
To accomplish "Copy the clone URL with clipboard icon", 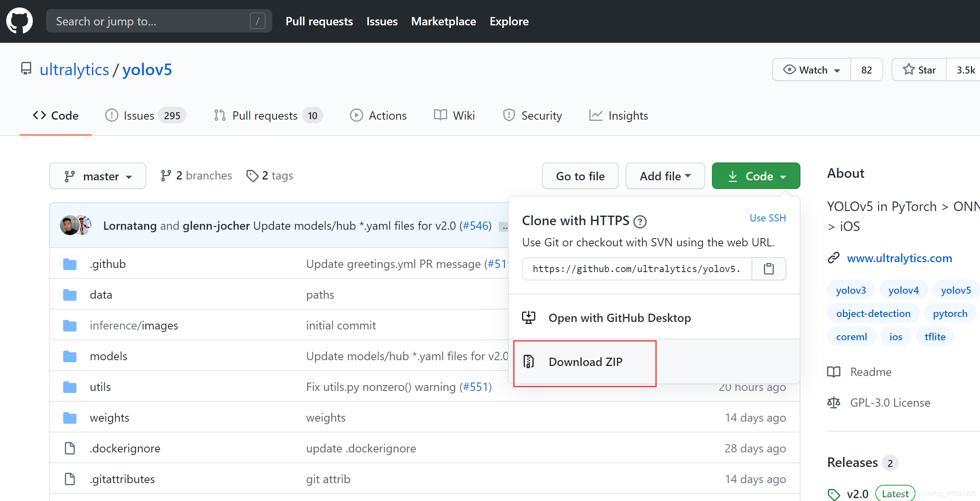I will [768, 269].
